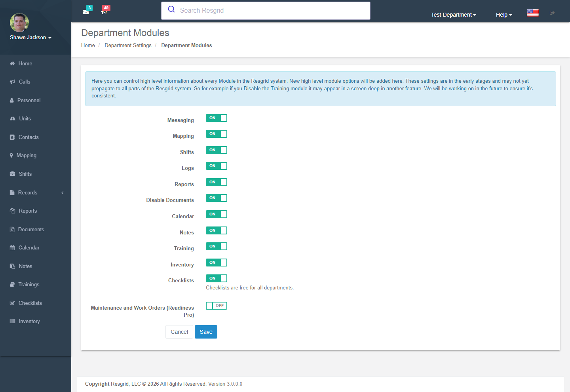
Task: Toggle the Checklists module switch
Action: coord(217,278)
